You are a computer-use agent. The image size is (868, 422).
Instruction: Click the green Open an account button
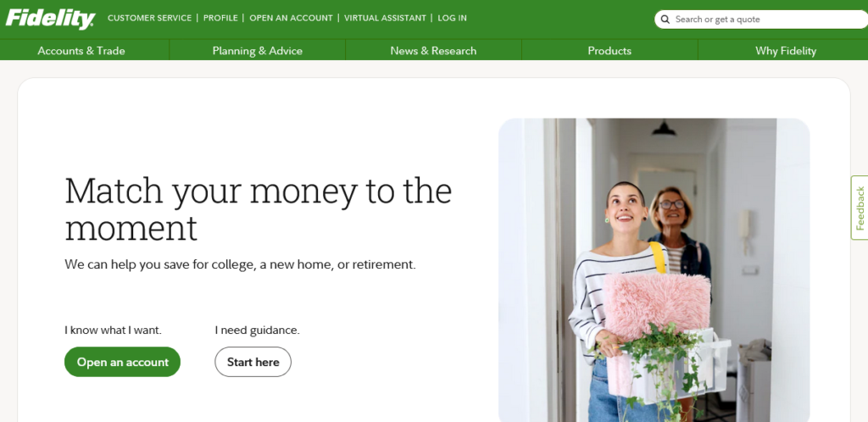click(x=122, y=362)
